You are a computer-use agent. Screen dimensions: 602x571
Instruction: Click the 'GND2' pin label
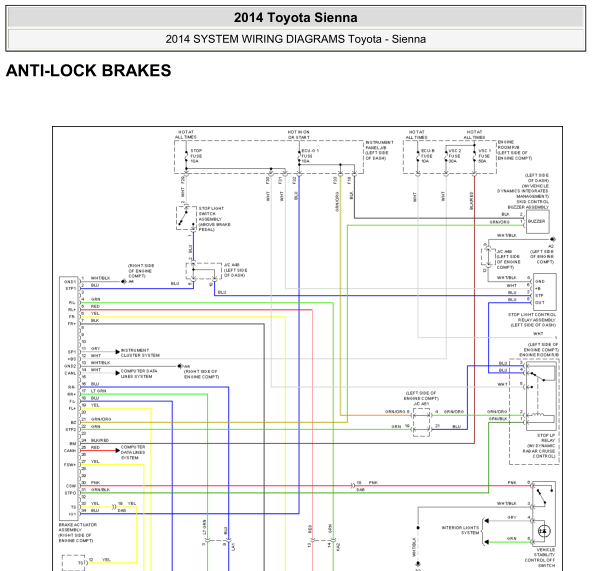70,366
